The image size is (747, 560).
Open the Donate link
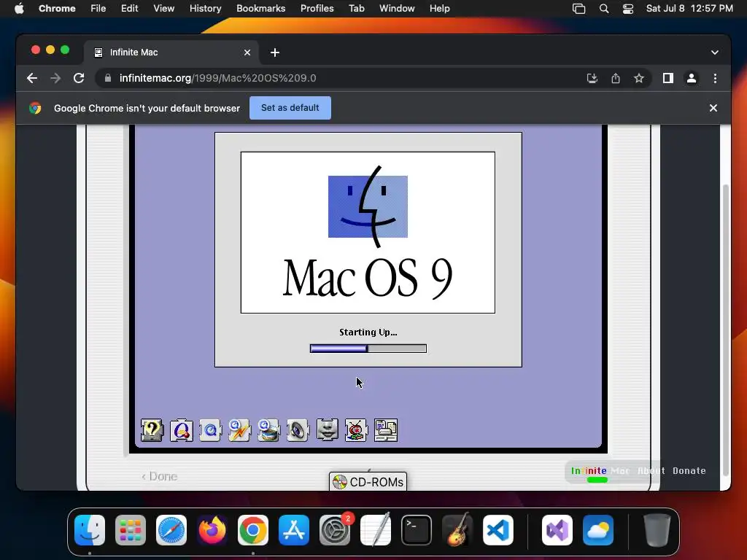(689, 470)
